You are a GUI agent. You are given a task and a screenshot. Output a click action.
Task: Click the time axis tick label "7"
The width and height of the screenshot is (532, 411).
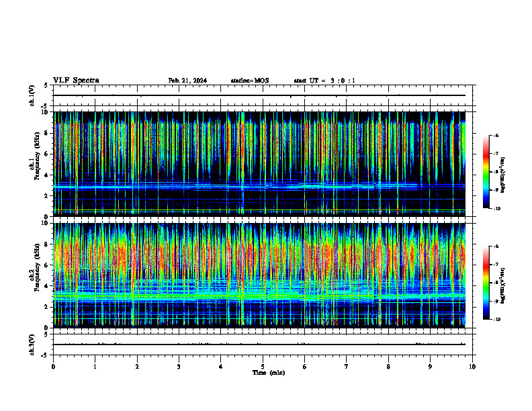347,367
